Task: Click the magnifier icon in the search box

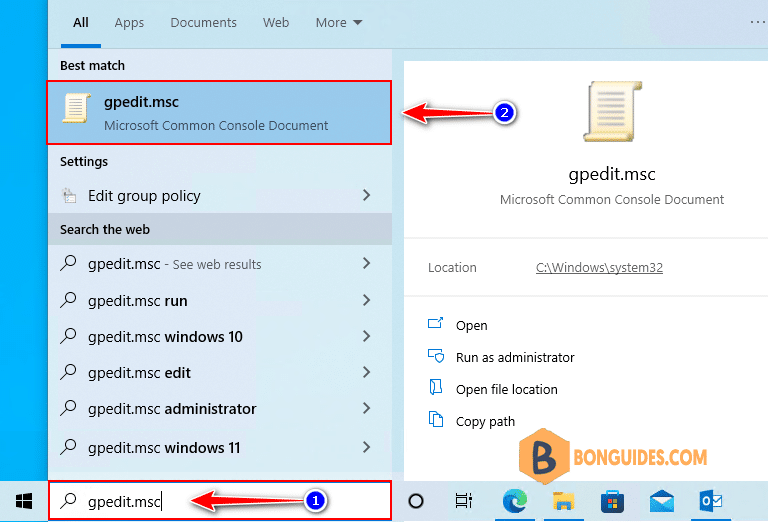Action: tap(69, 500)
